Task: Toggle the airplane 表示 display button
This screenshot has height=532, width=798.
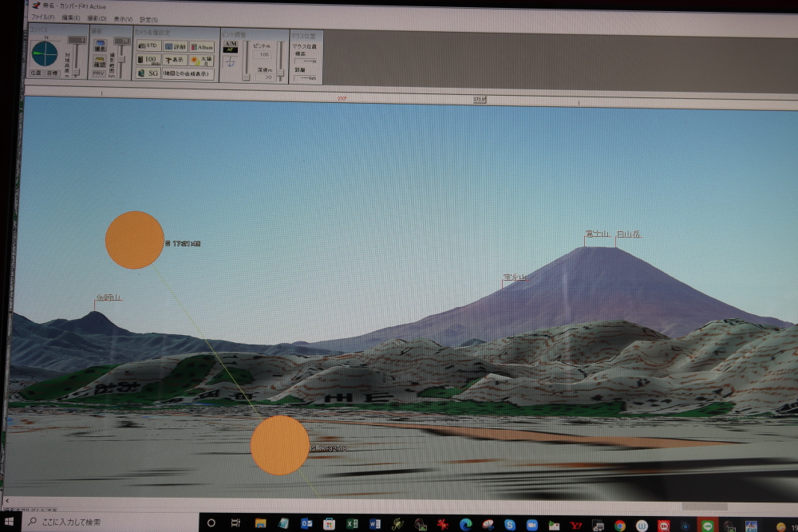Action: 175,60
